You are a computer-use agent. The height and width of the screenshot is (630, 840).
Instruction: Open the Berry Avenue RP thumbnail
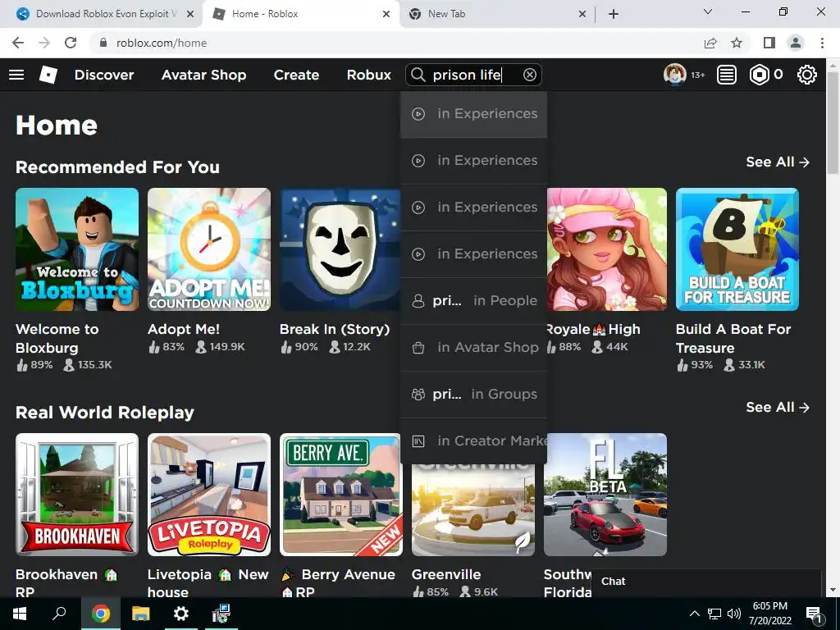tap(341, 495)
